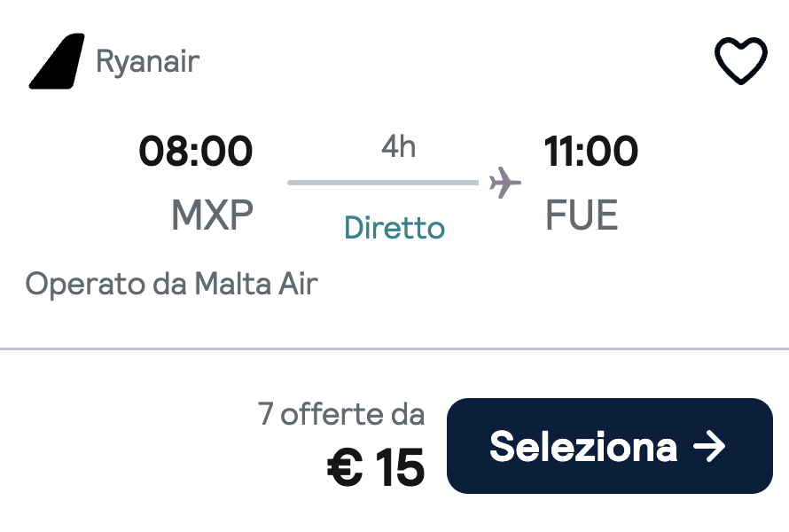Click the Malta Air operator name
Viewport: 789px width, 532px height.
[x=255, y=284]
